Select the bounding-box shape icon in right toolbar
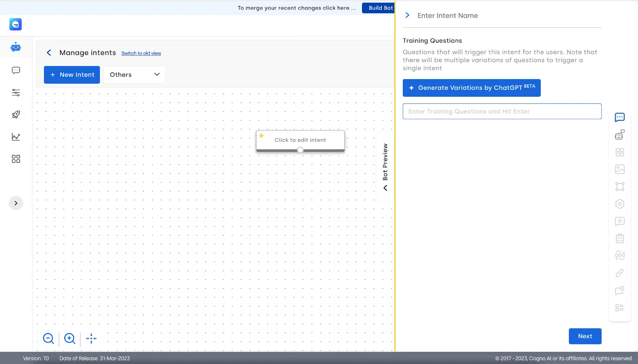 (x=620, y=186)
